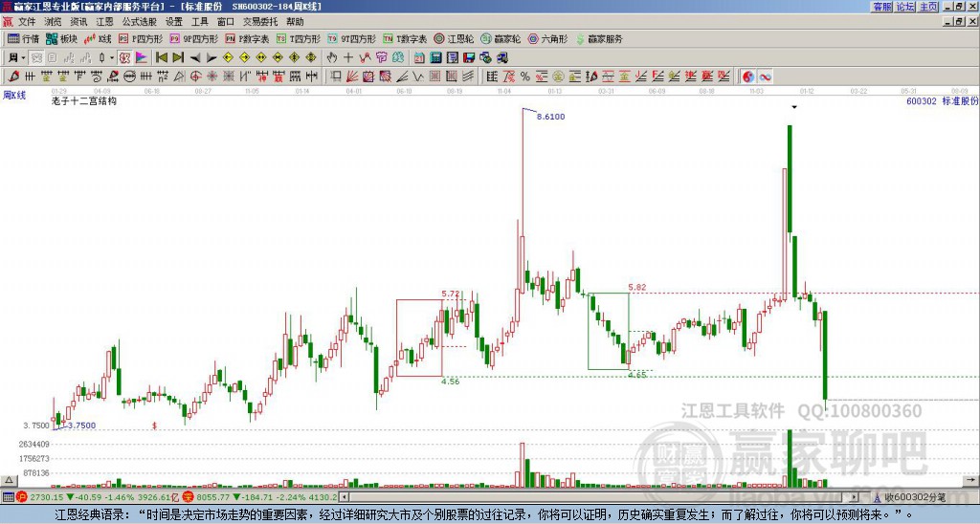Expand the candlestick style dropdown arrow
The image size is (980, 524).
112,58
